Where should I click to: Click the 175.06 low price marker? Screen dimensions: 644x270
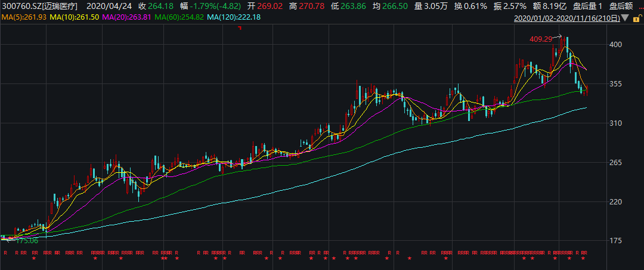pos(26,240)
